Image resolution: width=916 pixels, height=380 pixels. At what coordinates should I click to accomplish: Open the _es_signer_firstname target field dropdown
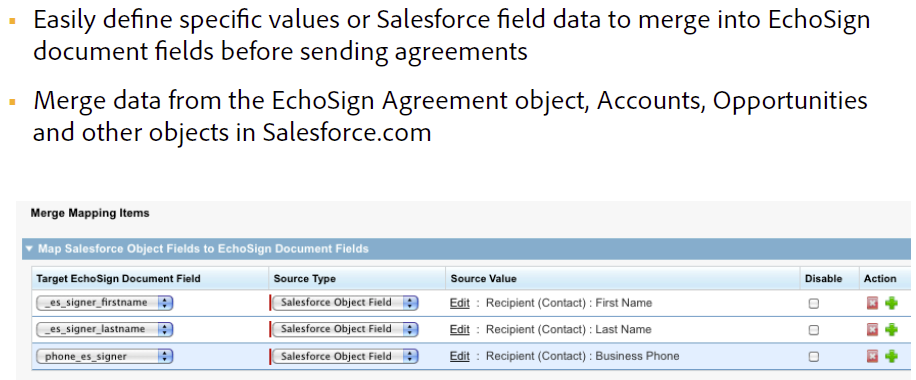pos(105,303)
